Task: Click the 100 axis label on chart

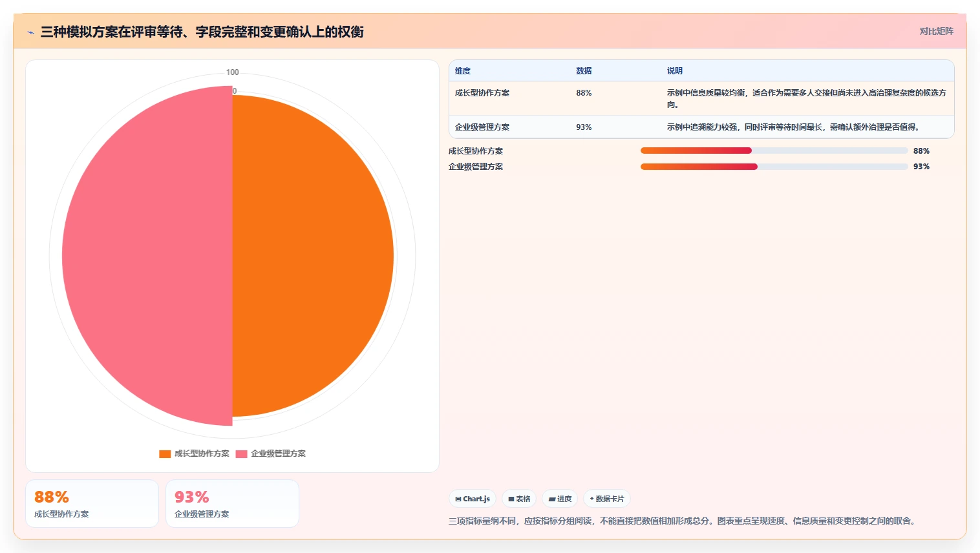Action: tap(233, 72)
